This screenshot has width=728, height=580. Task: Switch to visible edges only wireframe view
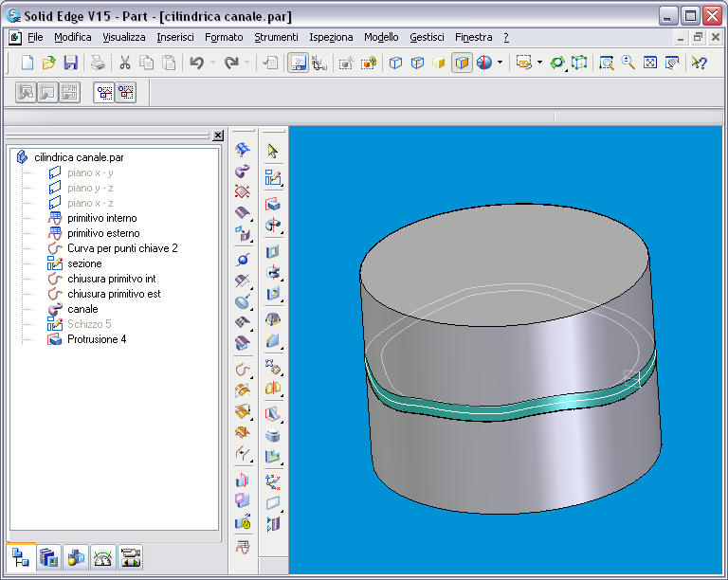(x=395, y=63)
